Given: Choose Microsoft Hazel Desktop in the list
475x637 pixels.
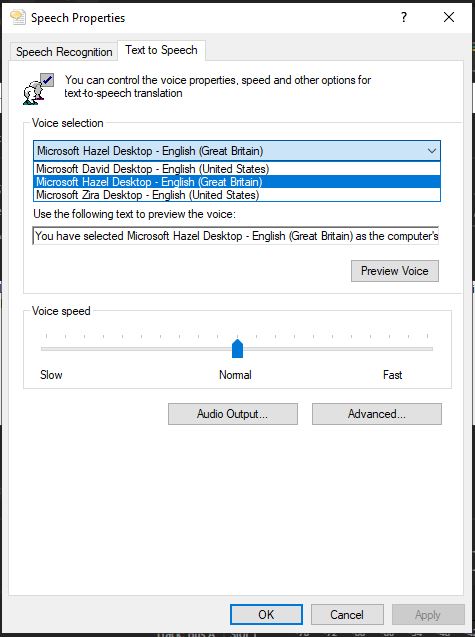Looking at the screenshot, I should (237, 182).
